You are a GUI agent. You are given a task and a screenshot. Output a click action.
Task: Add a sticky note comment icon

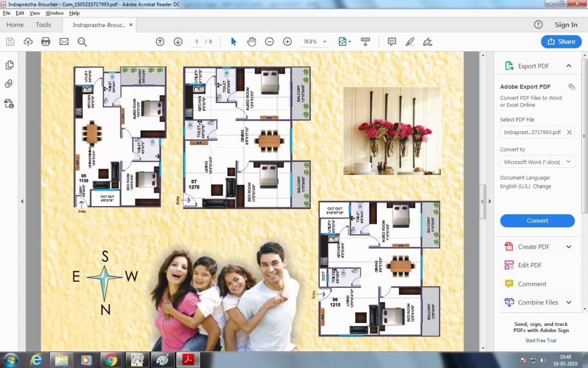[x=392, y=42]
